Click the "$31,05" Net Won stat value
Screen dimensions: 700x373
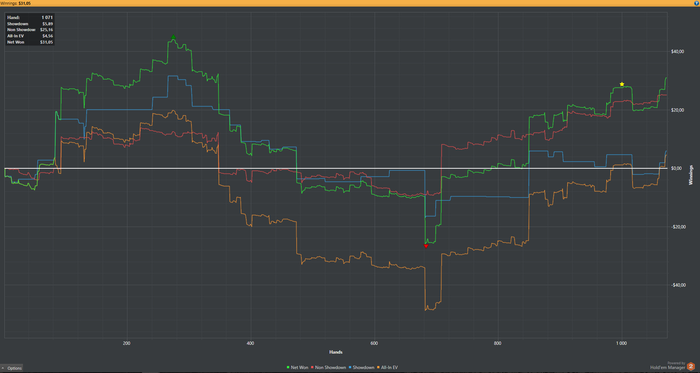pos(47,42)
